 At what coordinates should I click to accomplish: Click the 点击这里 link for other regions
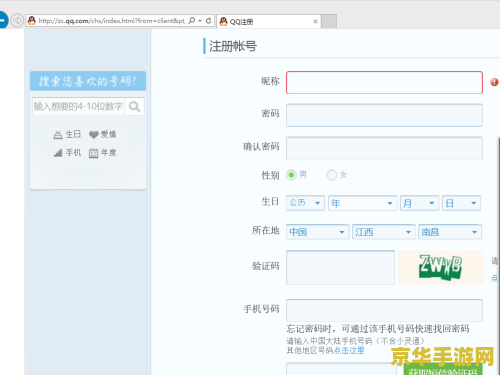[349, 350]
